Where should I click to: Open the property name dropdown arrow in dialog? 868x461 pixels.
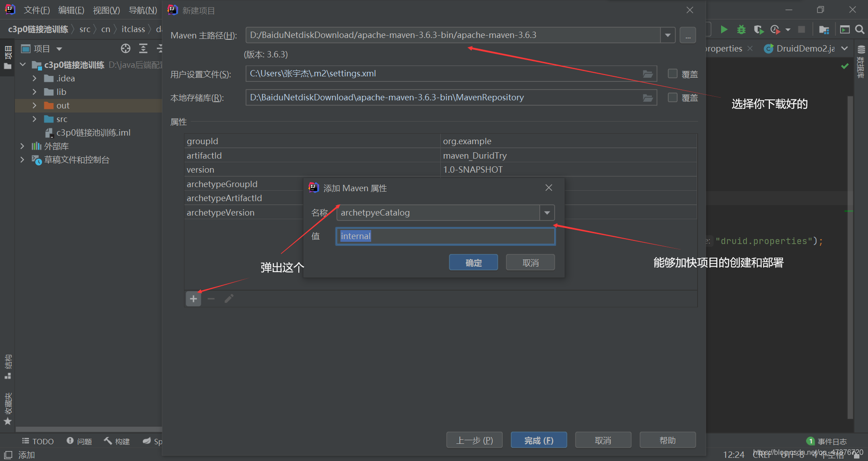click(547, 212)
